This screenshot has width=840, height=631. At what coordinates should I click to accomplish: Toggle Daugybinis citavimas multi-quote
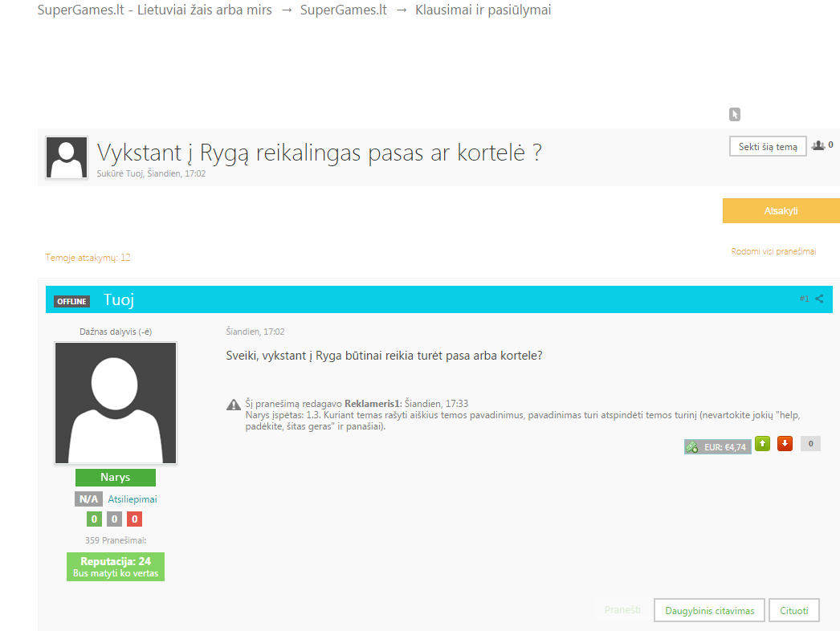[x=709, y=610]
